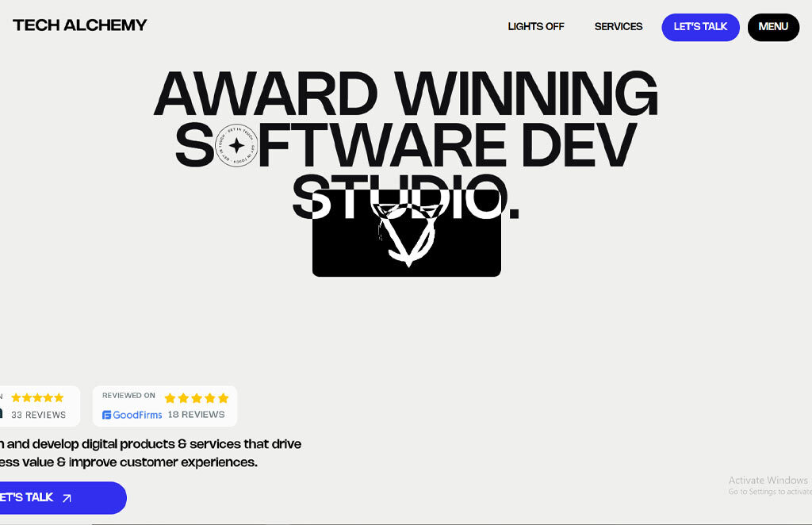Open the black Menu button
The width and height of the screenshot is (812, 525).
click(x=773, y=27)
